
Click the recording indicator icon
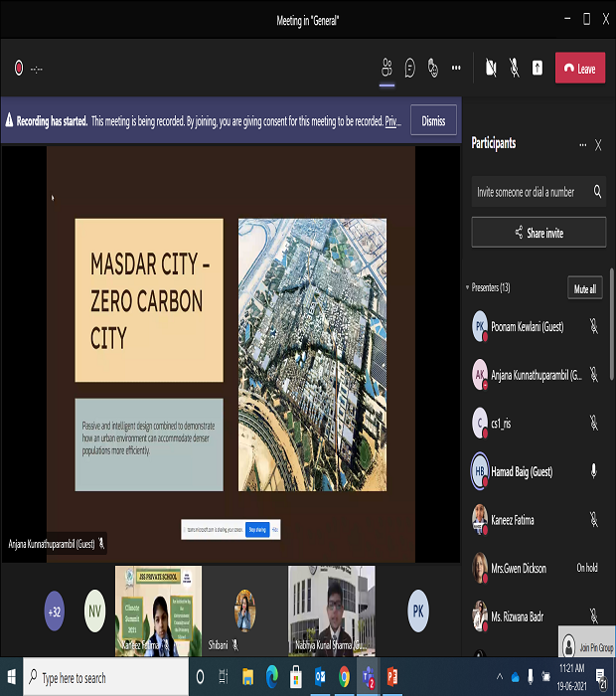[x=19, y=68]
